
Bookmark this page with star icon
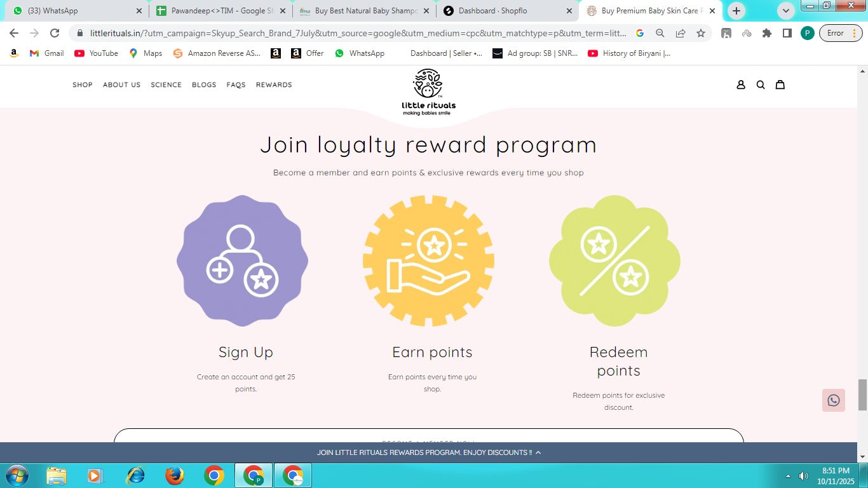pyautogui.click(x=700, y=33)
